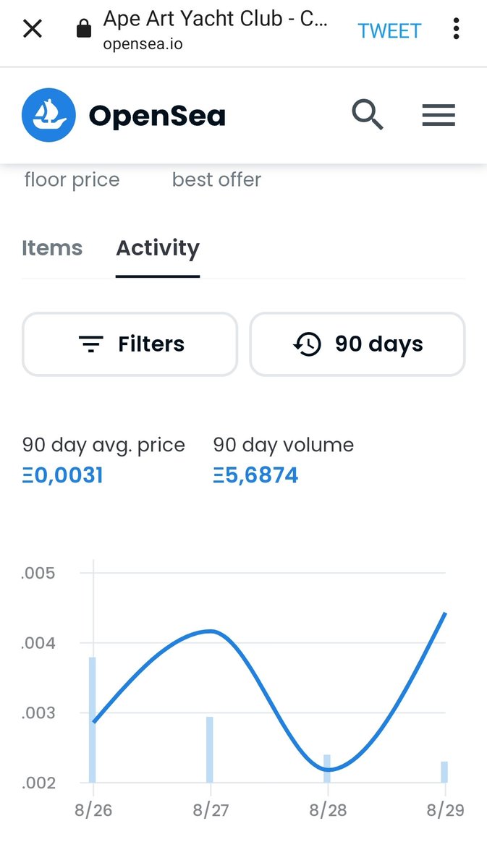Select the Activity tab
This screenshot has height=868, width=487.
click(158, 248)
